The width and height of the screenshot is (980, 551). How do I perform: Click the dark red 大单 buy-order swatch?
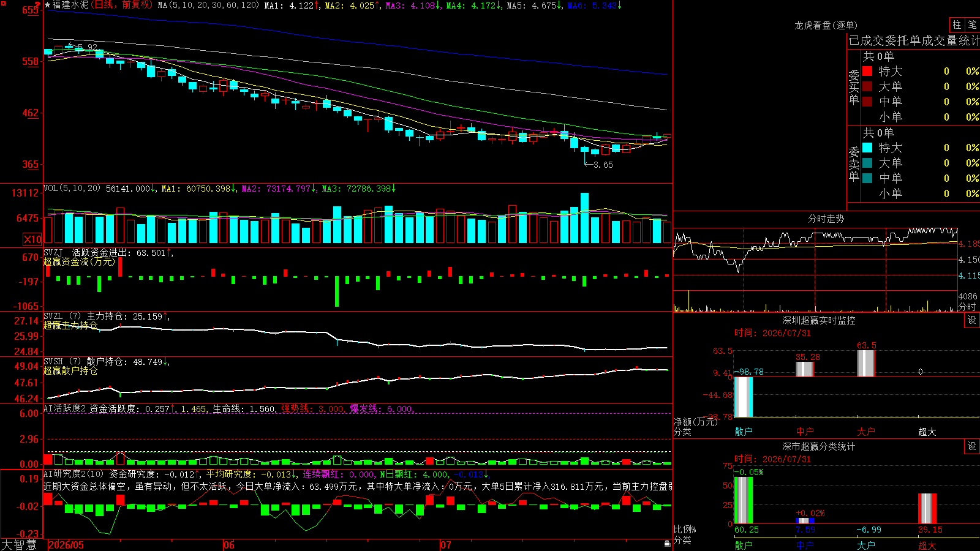tap(867, 86)
